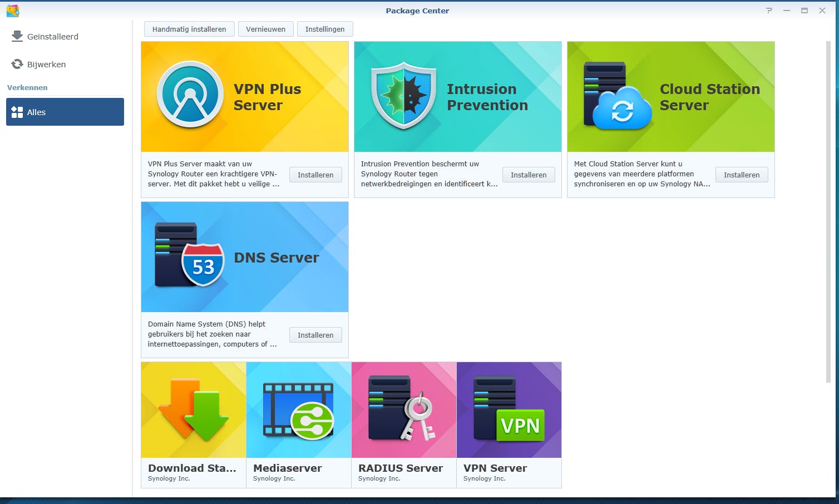The height and width of the screenshot is (504, 839).
Task: Open the Mediaserver package icon
Action: 299,410
